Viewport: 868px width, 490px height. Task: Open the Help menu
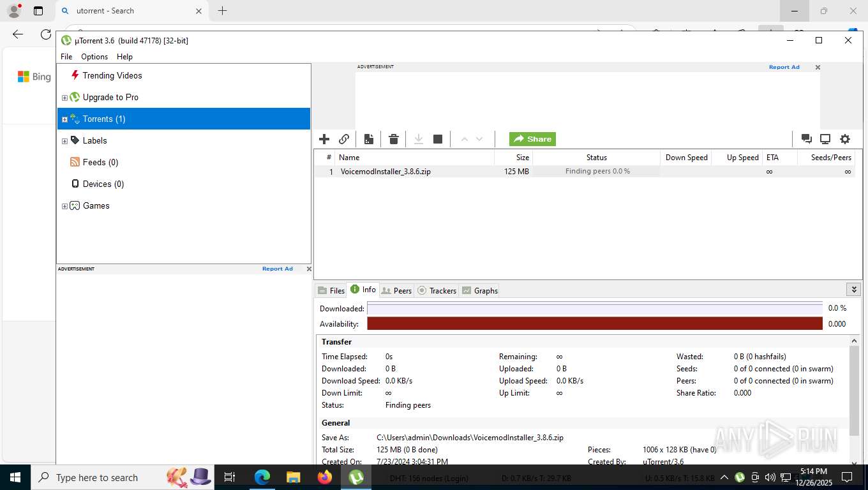pos(124,57)
